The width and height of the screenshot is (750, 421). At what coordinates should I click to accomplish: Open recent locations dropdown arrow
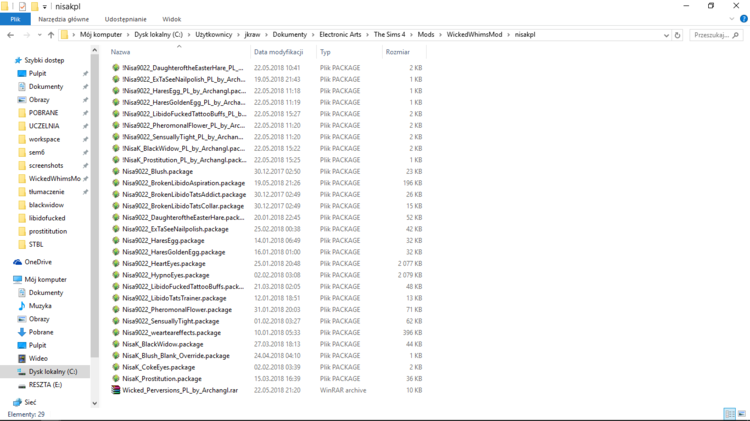(x=39, y=35)
